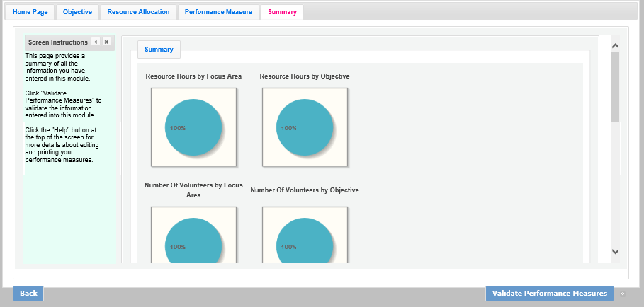644x307 pixels.
Task: Click 'Number Of Volunteers by Objective' title
Action: pyautogui.click(x=305, y=190)
